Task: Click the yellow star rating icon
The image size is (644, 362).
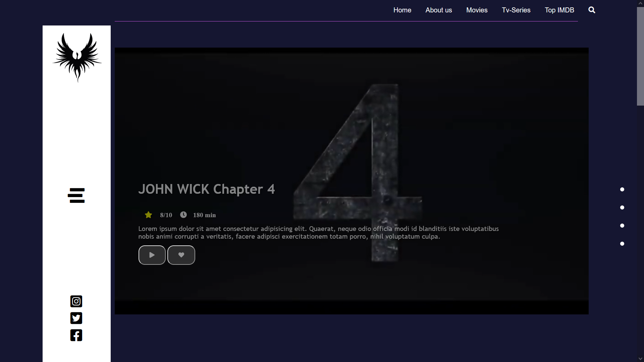Action: click(x=148, y=215)
